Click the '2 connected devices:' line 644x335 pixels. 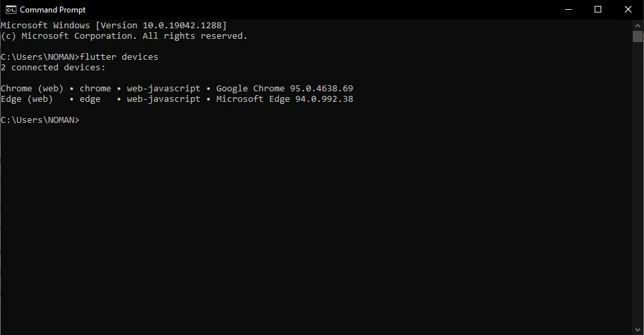53,68
